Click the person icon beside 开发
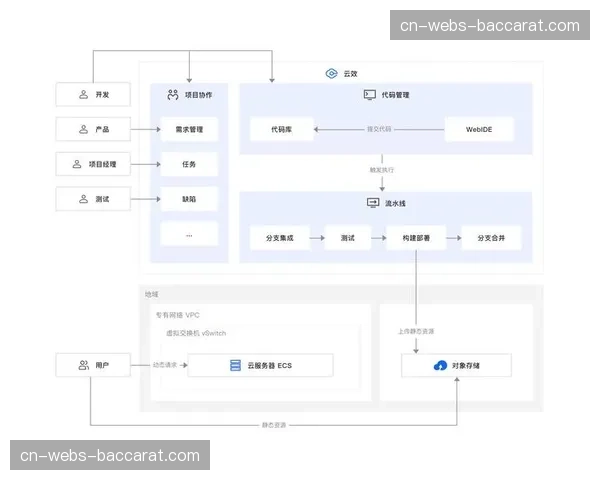 point(84,95)
